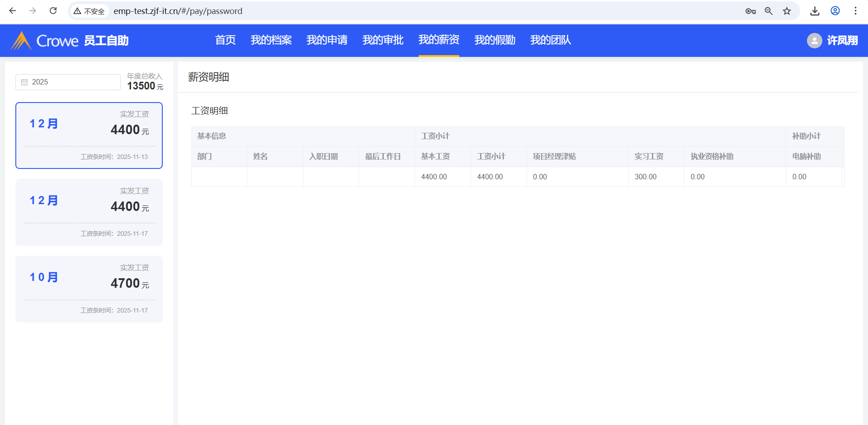
Task: Click the Chrome profile icon
Action: coord(835,11)
